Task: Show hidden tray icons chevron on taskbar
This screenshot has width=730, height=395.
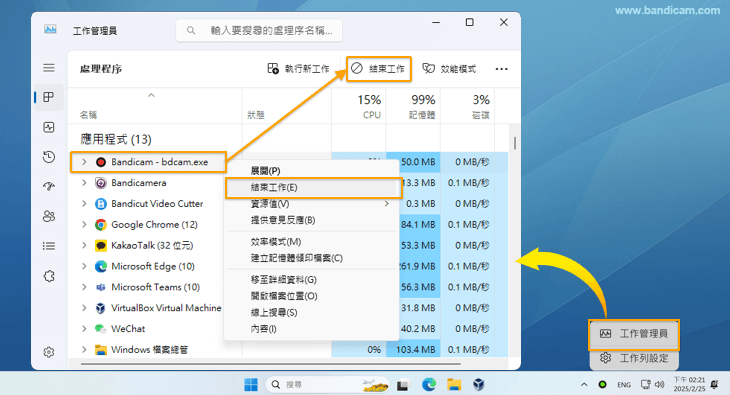Action: pos(584,385)
